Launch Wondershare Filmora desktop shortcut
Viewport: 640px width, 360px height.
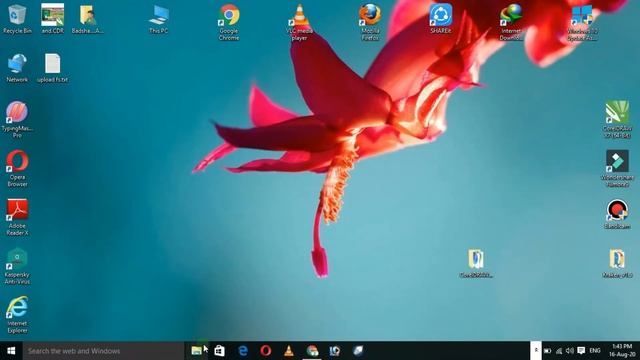617,168
